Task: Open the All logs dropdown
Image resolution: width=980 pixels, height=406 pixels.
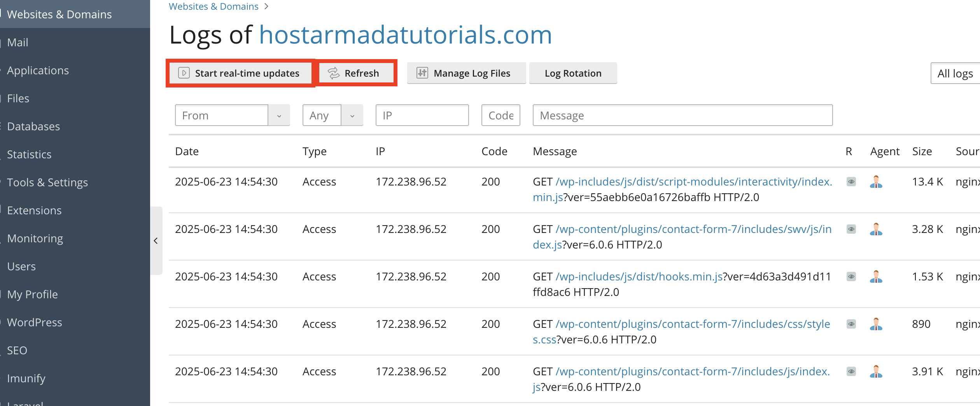Action: tap(955, 73)
